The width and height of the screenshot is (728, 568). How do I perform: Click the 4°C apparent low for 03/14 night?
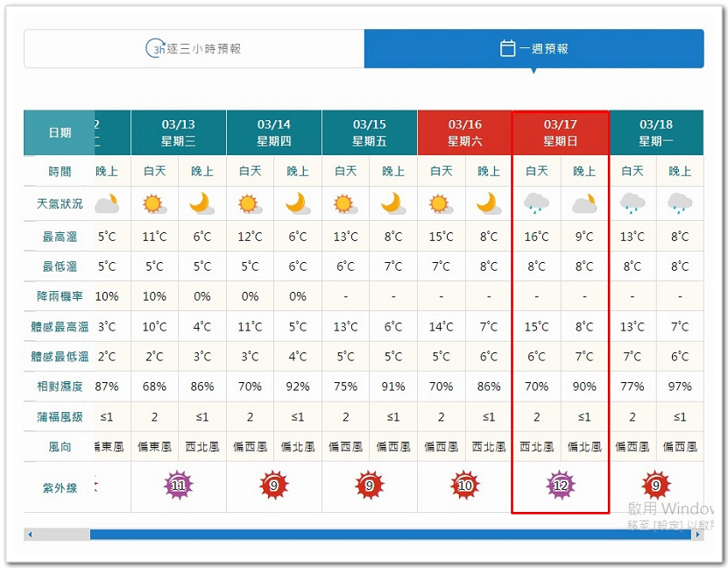(x=298, y=357)
